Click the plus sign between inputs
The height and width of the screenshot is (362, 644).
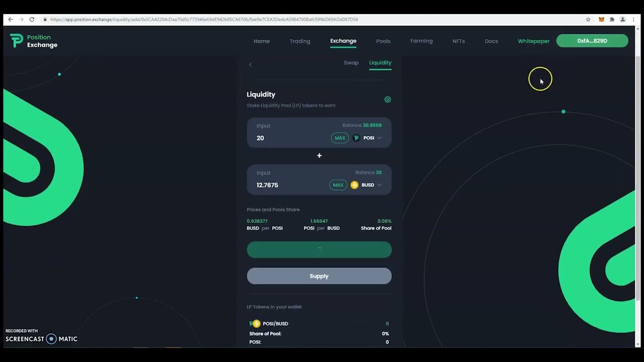(319, 155)
